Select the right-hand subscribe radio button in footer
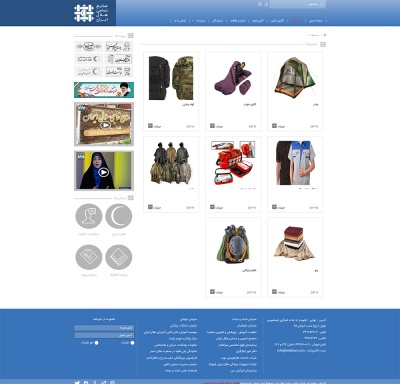The height and width of the screenshot is (384, 400). click(132, 343)
